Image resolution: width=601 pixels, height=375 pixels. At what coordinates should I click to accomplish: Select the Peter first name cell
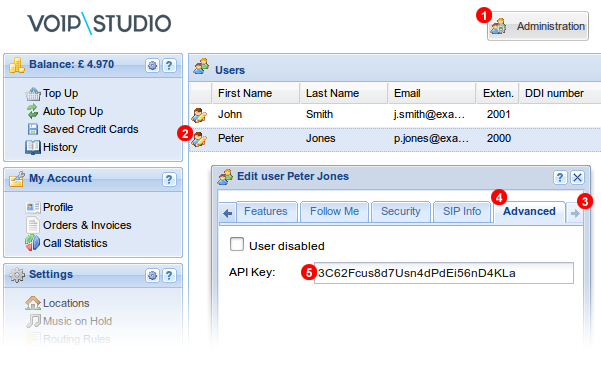pos(231,138)
